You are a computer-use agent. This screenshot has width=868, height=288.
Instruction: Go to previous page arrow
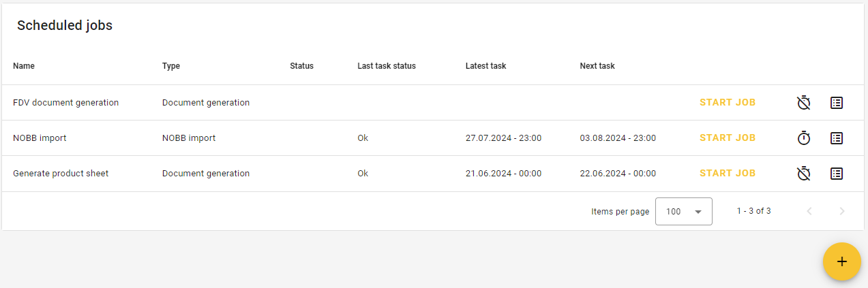[x=809, y=211]
